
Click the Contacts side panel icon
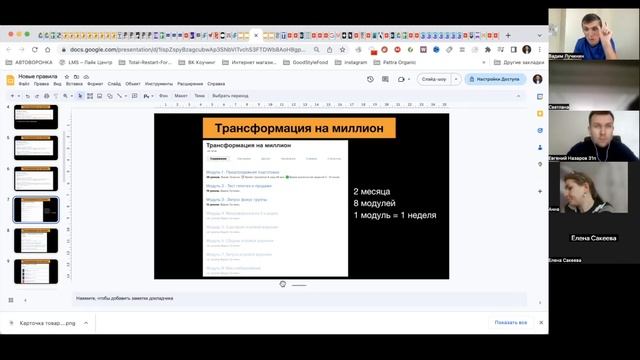(x=540, y=147)
